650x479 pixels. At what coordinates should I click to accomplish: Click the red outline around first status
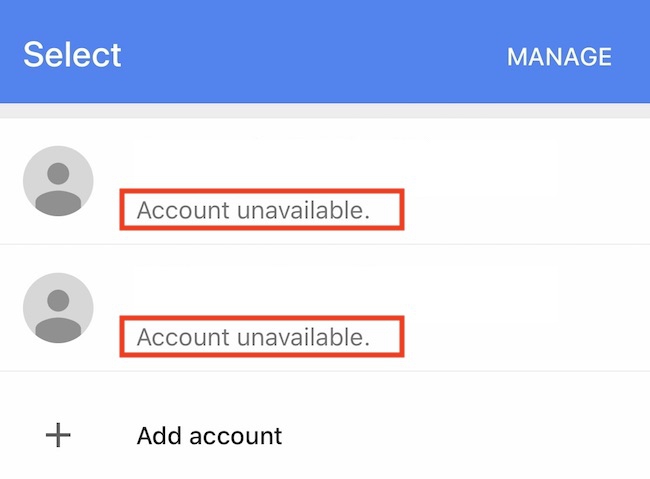coord(262,190)
